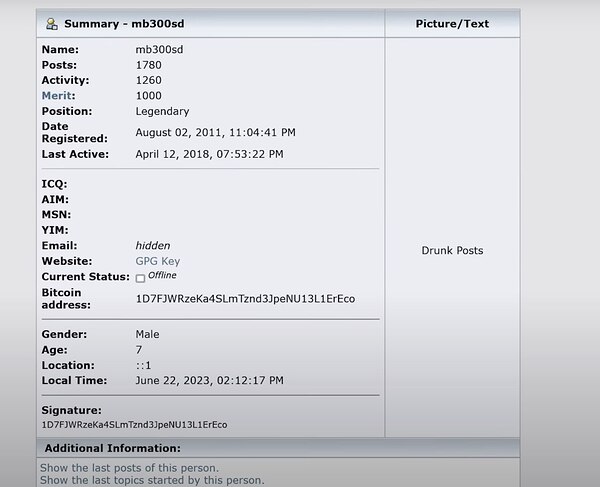Click the name value mb300sd
Viewport: 600px width, 487px height.
159,50
